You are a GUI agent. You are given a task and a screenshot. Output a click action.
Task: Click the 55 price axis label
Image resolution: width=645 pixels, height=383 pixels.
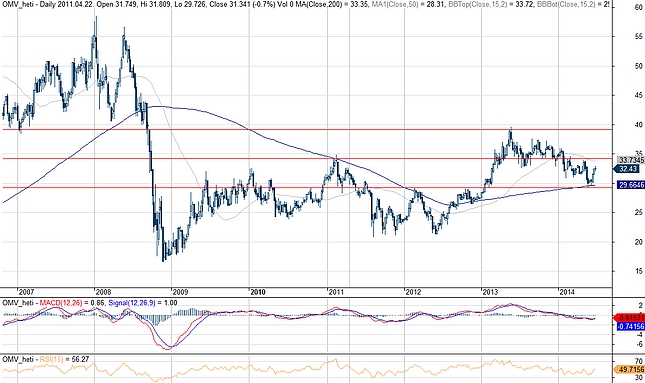coord(639,37)
